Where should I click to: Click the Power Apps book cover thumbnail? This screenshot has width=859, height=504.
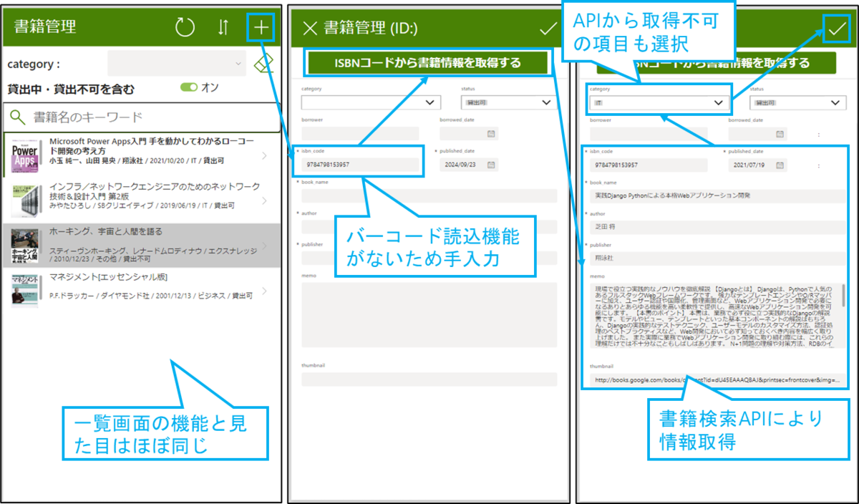pos(25,156)
